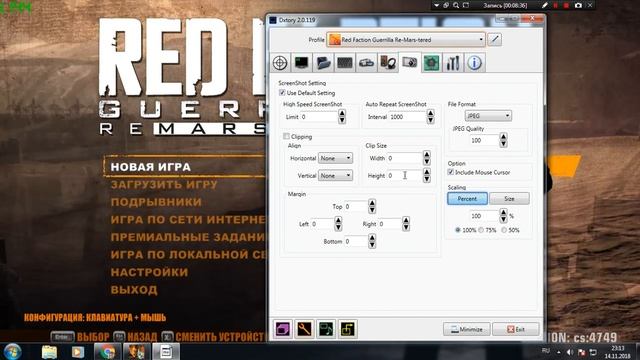Select ПОДРЫВНИКИ in the game menu
Viewport: 640px width, 360px height.
[156, 202]
